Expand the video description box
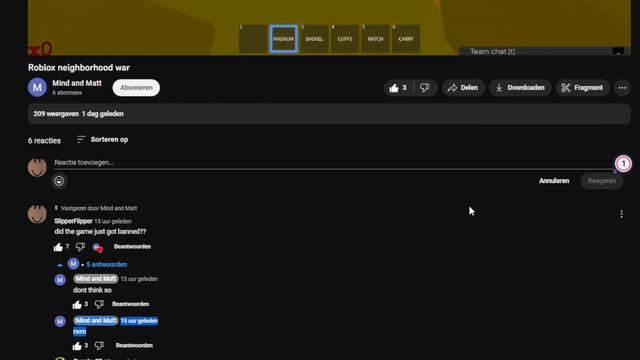640x360 pixels. tap(329, 114)
